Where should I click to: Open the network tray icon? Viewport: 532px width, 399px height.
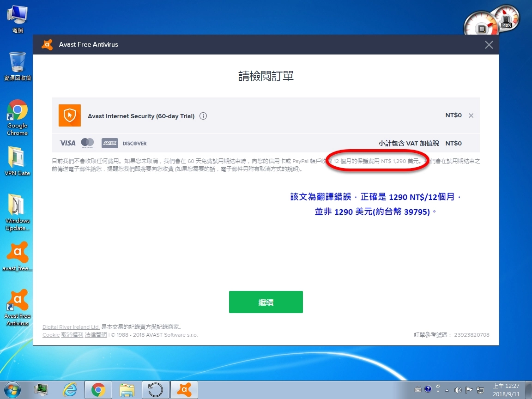[x=480, y=390]
